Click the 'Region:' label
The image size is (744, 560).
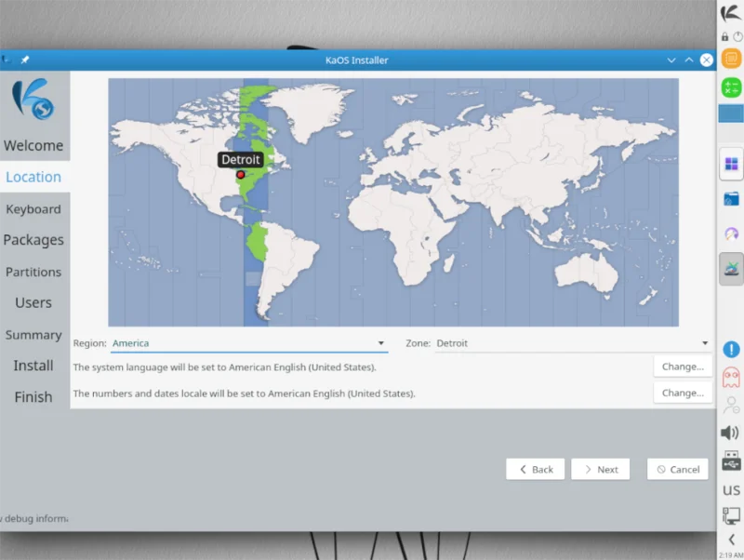point(89,343)
